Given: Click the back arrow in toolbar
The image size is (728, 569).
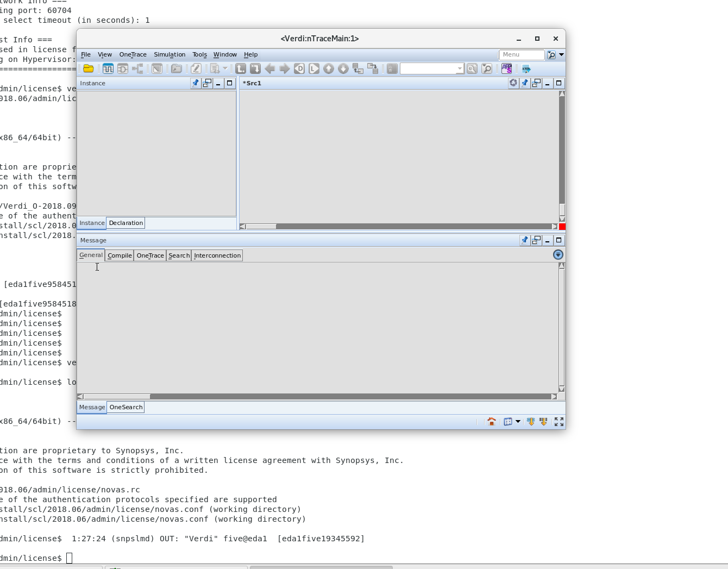Looking at the screenshot, I should click(x=270, y=68).
